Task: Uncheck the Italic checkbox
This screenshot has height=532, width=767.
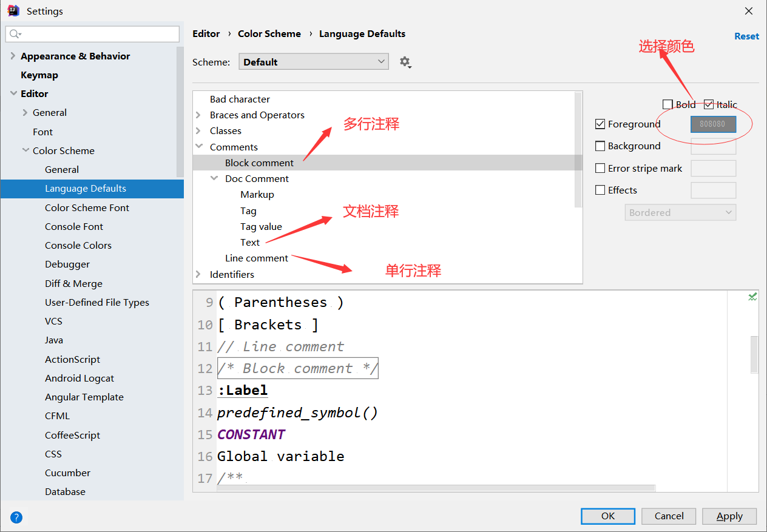Action: point(709,104)
